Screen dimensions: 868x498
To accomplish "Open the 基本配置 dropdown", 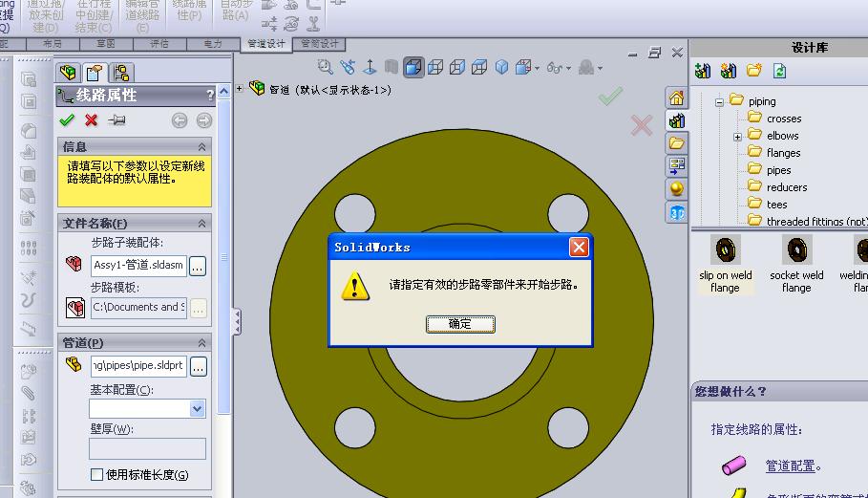I will pyautogui.click(x=197, y=409).
